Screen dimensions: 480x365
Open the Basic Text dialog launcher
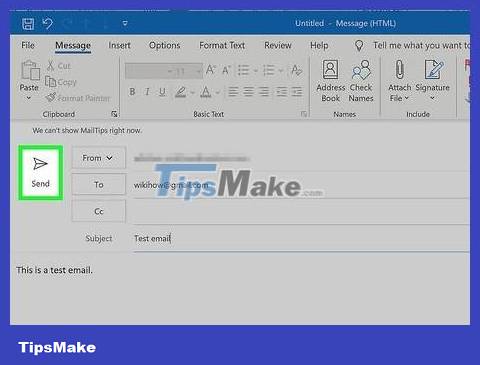click(304, 114)
